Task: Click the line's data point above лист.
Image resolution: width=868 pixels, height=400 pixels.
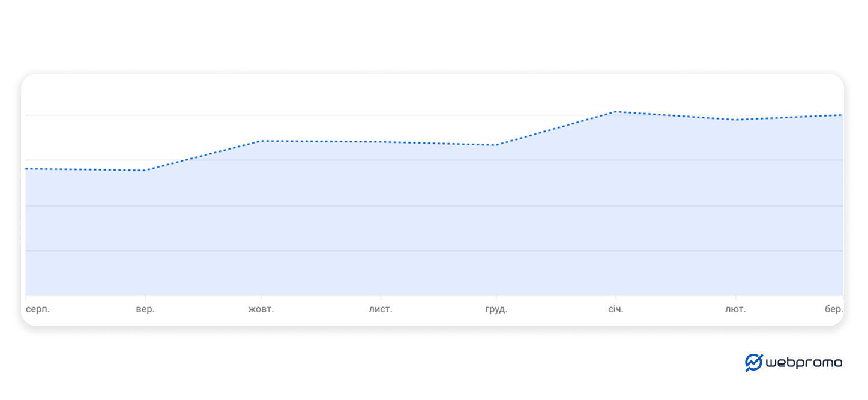Action: pos(381,142)
